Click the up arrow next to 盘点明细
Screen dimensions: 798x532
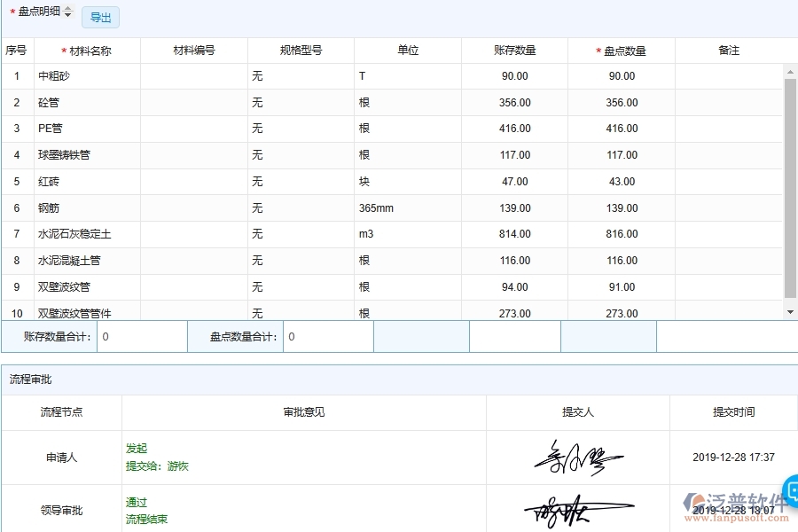(67, 8)
